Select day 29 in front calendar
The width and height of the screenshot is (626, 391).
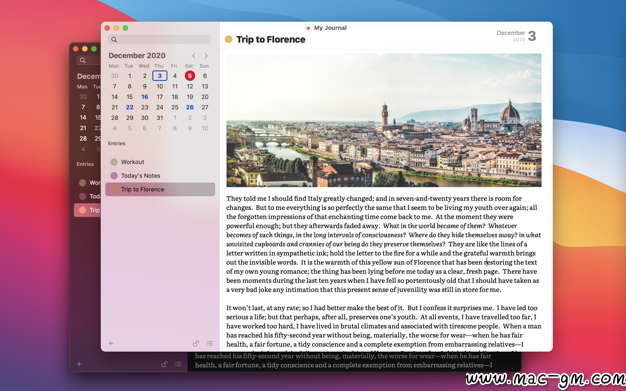click(129, 117)
